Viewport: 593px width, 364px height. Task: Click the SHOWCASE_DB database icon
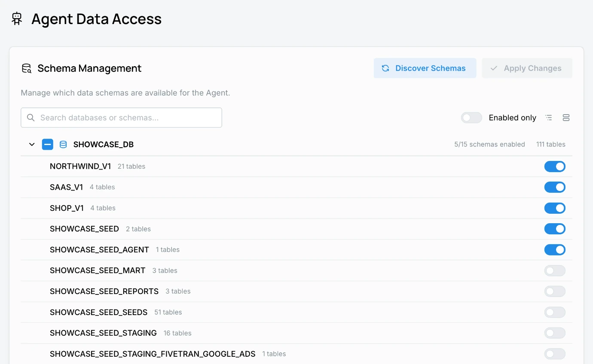tap(63, 144)
